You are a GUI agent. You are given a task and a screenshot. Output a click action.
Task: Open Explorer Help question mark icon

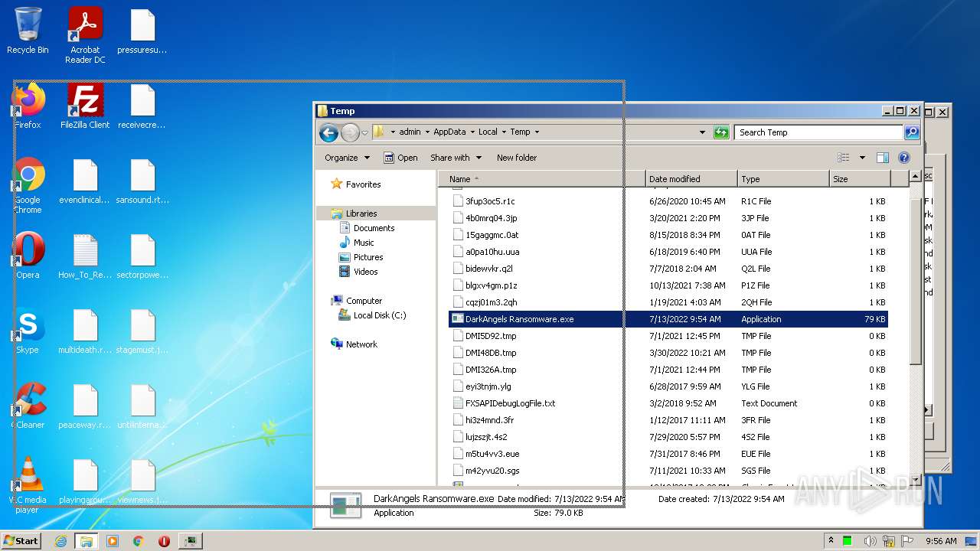(903, 158)
